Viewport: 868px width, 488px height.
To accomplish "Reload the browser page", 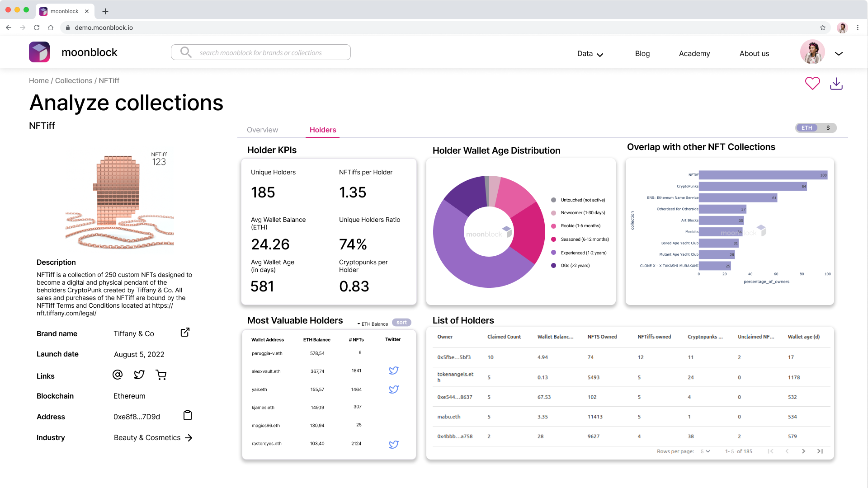I will click(x=37, y=28).
